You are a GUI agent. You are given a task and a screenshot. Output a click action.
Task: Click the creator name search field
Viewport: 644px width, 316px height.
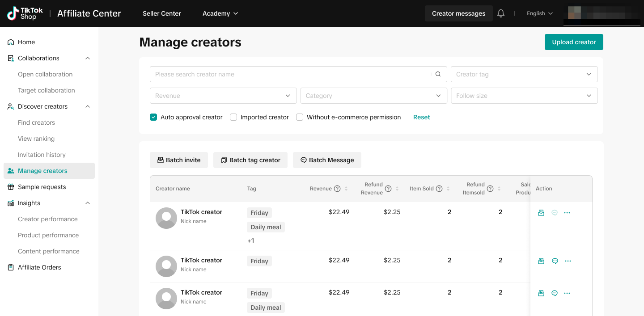(291, 74)
